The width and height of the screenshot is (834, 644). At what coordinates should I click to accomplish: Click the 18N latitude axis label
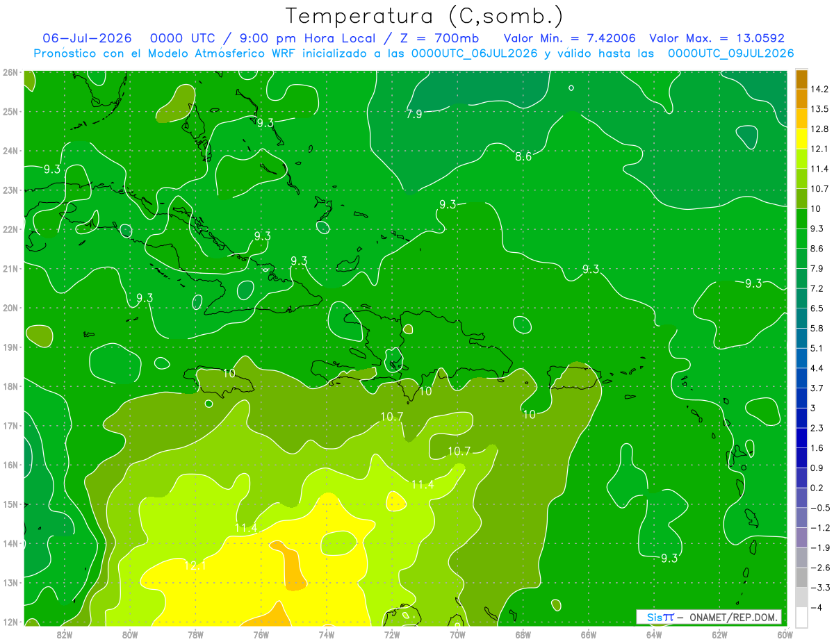pos(10,386)
